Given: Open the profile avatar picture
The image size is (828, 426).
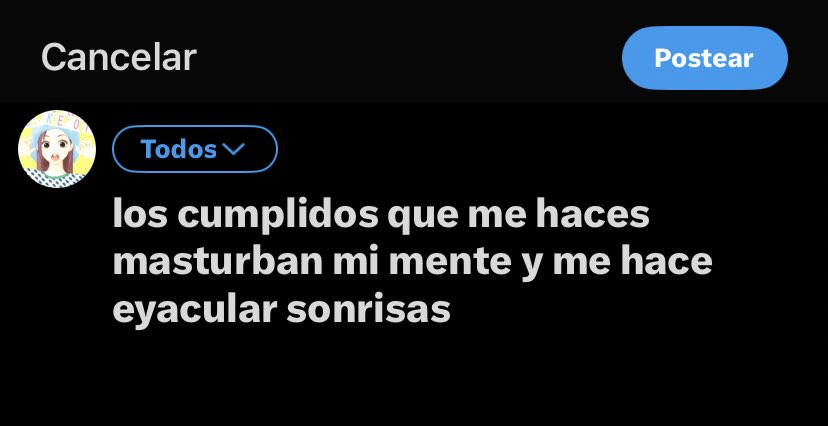Looking at the screenshot, I should pyautogui.click(x=57, y=149).
